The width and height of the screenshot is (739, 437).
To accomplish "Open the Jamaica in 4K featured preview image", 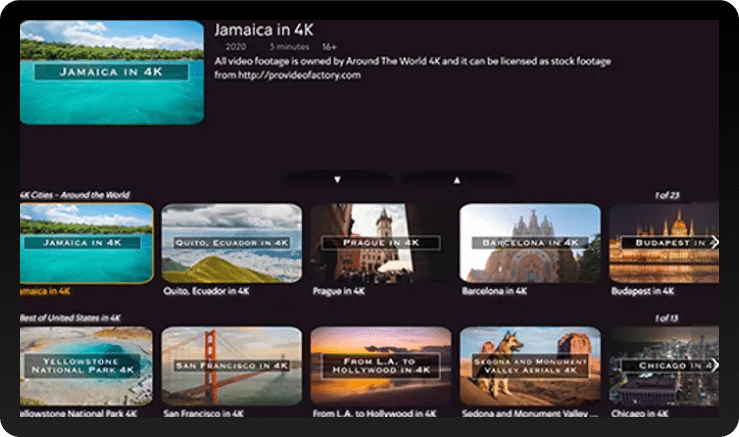I will [x=112, y=73].
